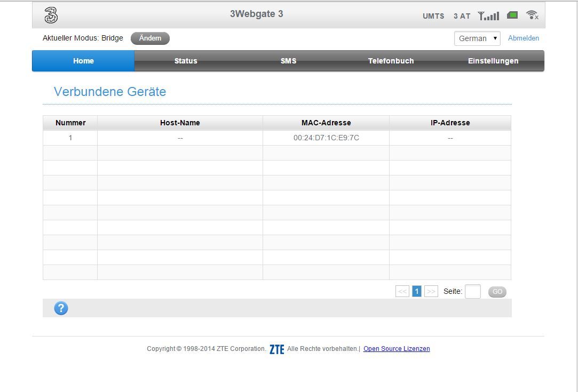Go to previous page with << arrow
This screenshot has width=578, height=392.
tap(402, 291)
